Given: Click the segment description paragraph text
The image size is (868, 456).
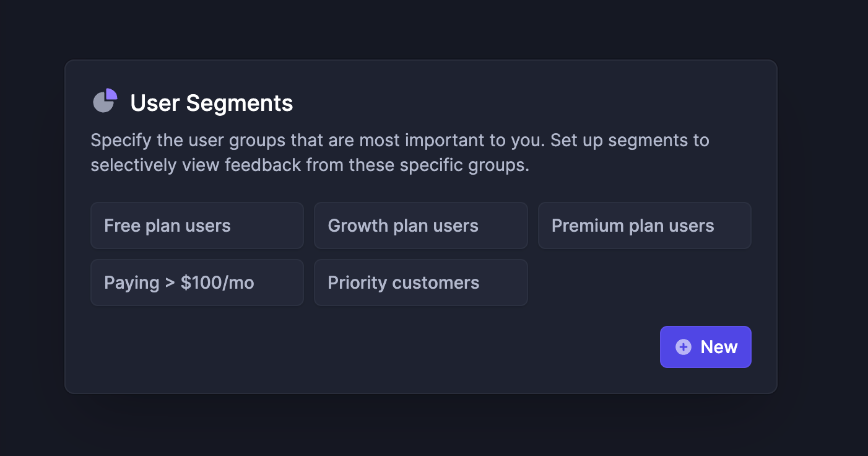Looking at the screenshot, I should pos(399,152).
